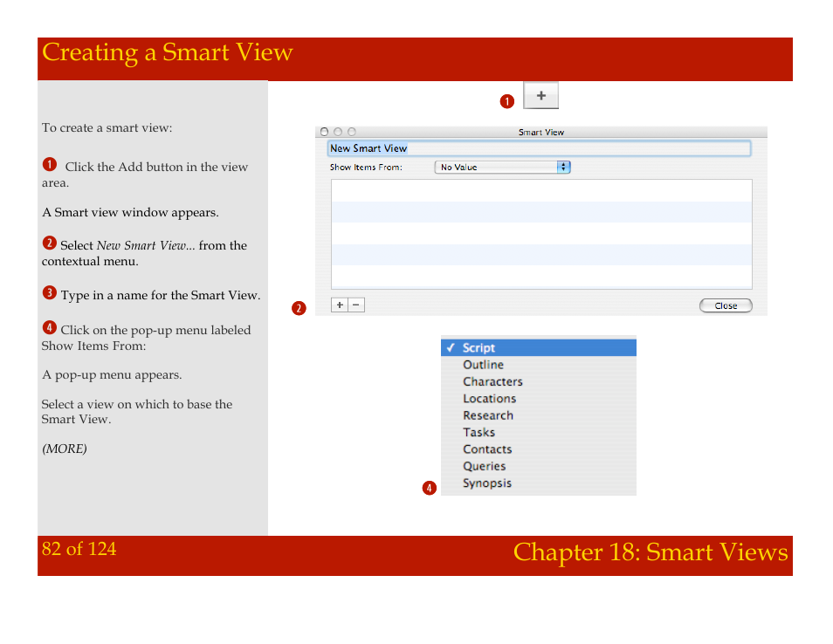This screenshot has width=833, height=644.
Task: Click the Close button
Action: (x=726, y=305)
